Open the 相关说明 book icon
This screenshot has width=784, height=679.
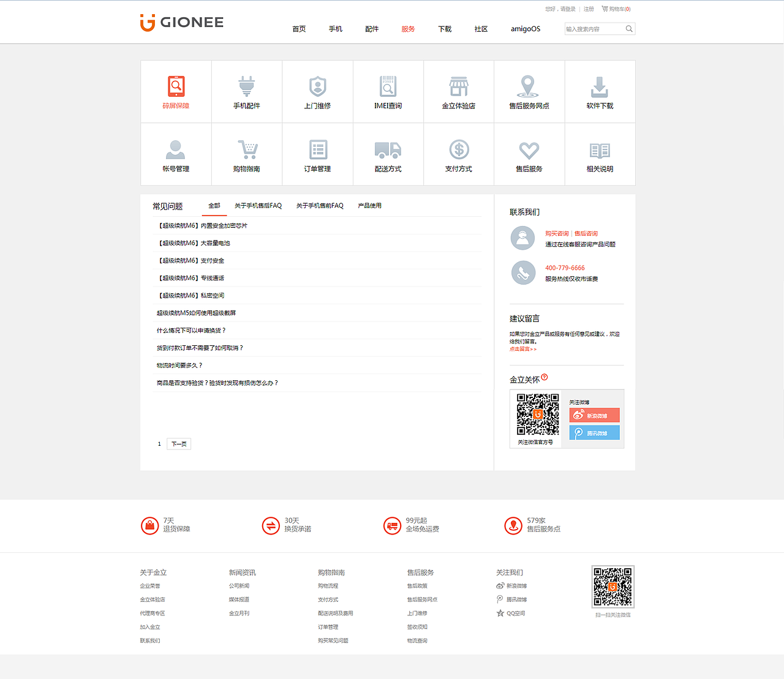(x=600, y=151)
